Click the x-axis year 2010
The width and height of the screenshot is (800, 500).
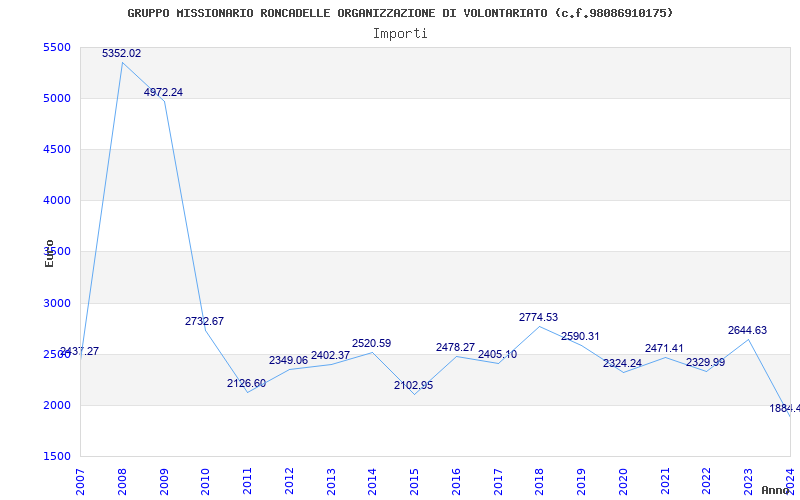(x=205, y=482)
